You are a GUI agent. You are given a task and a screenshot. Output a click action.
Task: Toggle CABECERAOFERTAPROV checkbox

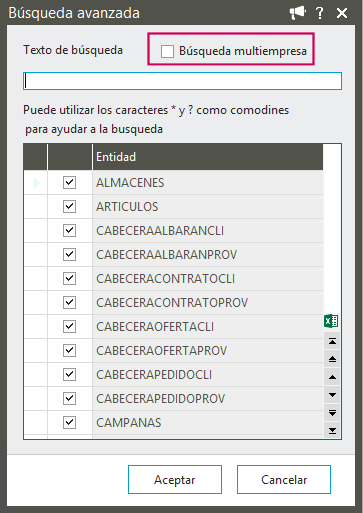(x=69, y=350)
